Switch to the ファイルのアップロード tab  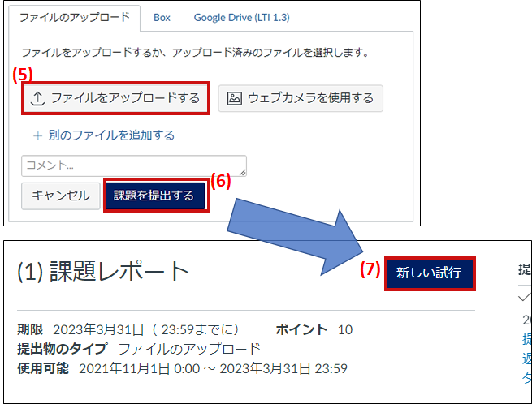pos(74,17)
